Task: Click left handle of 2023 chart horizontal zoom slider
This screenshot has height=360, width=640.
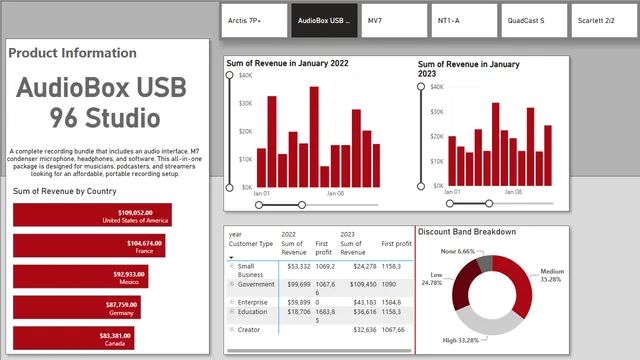Action: point(450,203)
